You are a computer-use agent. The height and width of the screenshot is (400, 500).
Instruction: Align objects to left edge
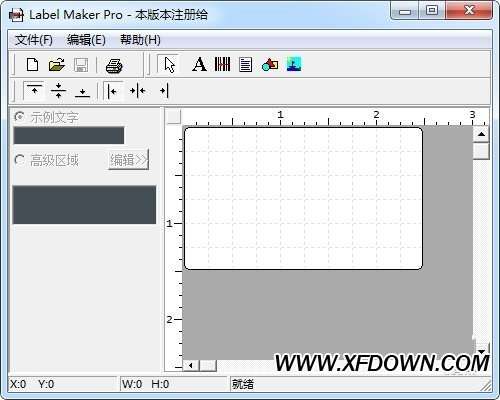point(113,91)
